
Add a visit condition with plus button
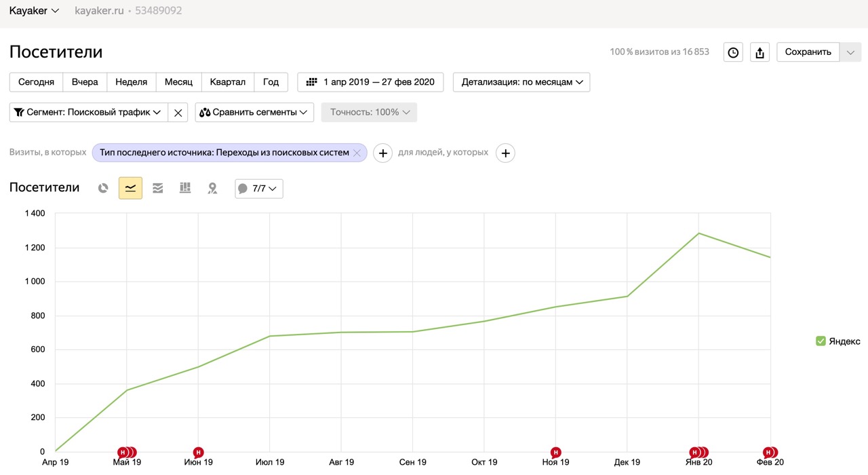[382, 153]
